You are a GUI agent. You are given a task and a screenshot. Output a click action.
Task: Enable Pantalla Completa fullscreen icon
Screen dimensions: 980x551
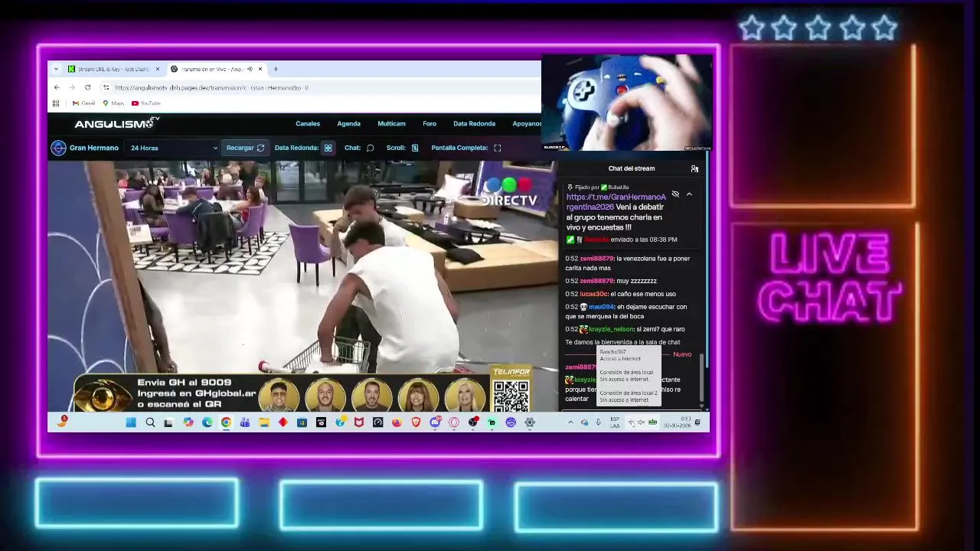(x=497, y=148)
